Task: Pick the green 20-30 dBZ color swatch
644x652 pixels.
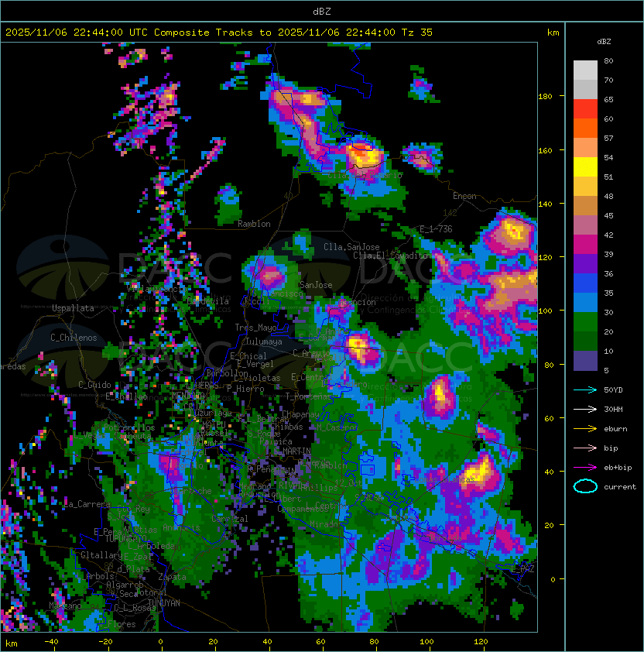Action: pyautogui.click(x=585, y=322)
